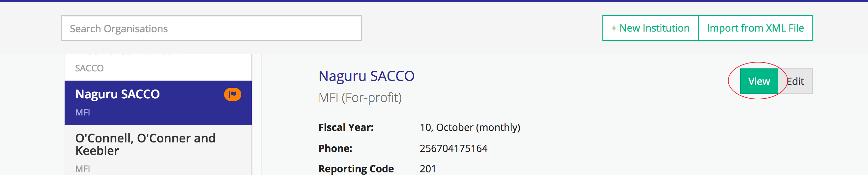The height and width of the screenshot is (175, 868).
Task: Click the MFI type under Naguru SACCO
Action: pos(83,113)
